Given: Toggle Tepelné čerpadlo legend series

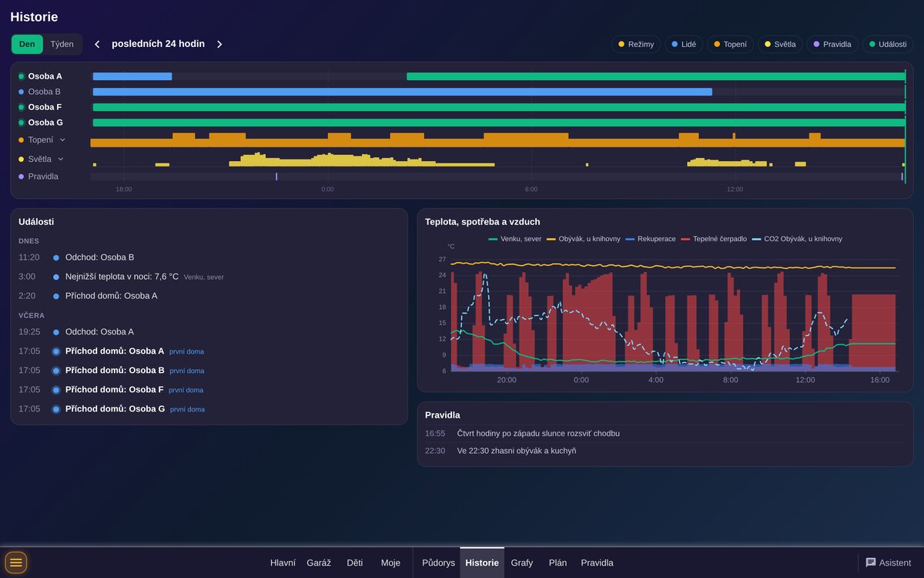Looking at the screenshot, I should 714,239.
